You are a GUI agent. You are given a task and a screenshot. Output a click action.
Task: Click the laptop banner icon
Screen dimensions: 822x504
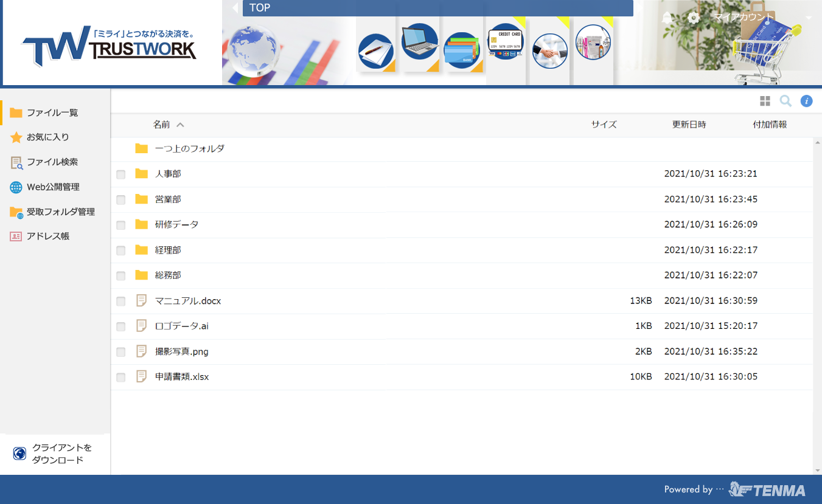click(x=420, y=42)
